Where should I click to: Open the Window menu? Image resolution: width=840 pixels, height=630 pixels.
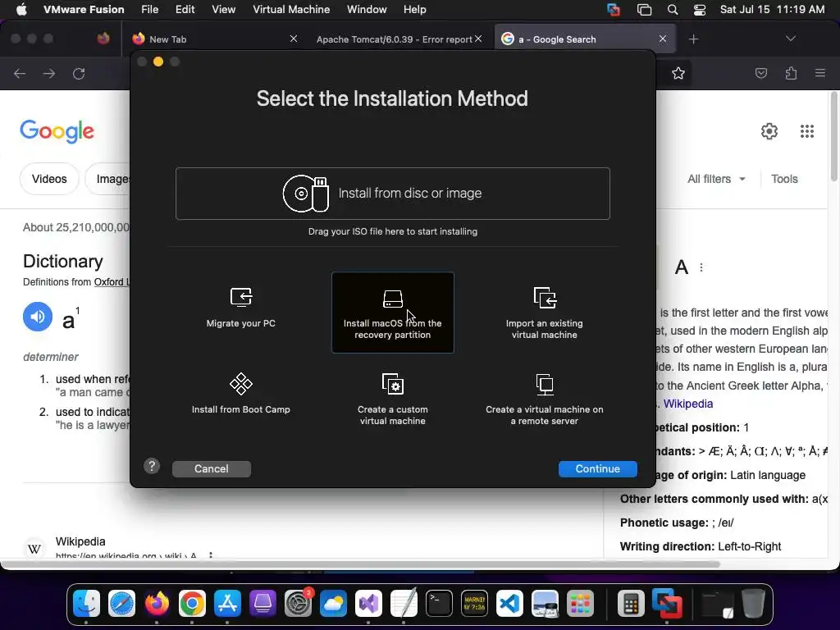367,10
